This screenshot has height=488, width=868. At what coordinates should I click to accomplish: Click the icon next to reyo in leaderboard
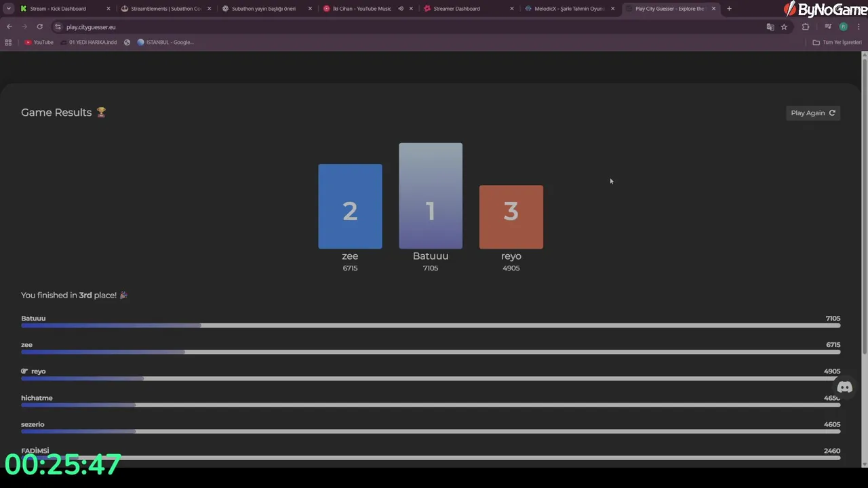tap(24, 371)
